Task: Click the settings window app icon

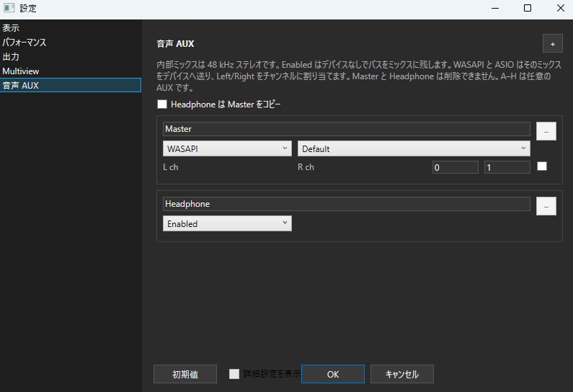Action: point(9,8)
